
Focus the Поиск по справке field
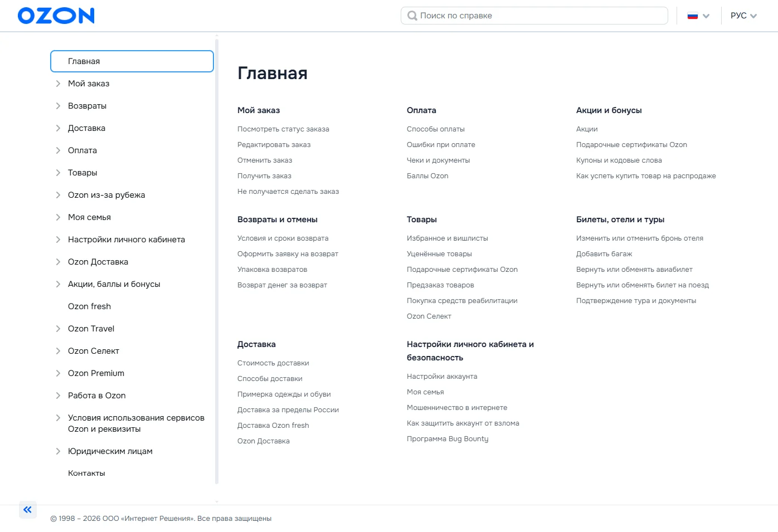tap(534, 16)
